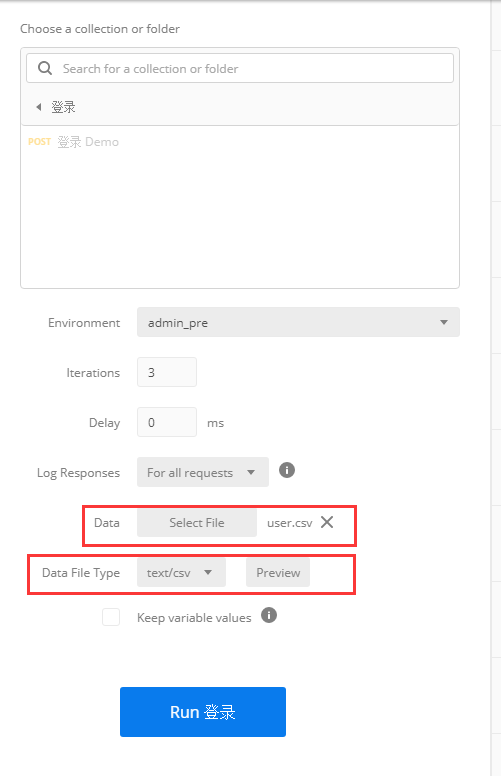Click the Delay input field
Screen dimensions: 501x776
point(167,422)
